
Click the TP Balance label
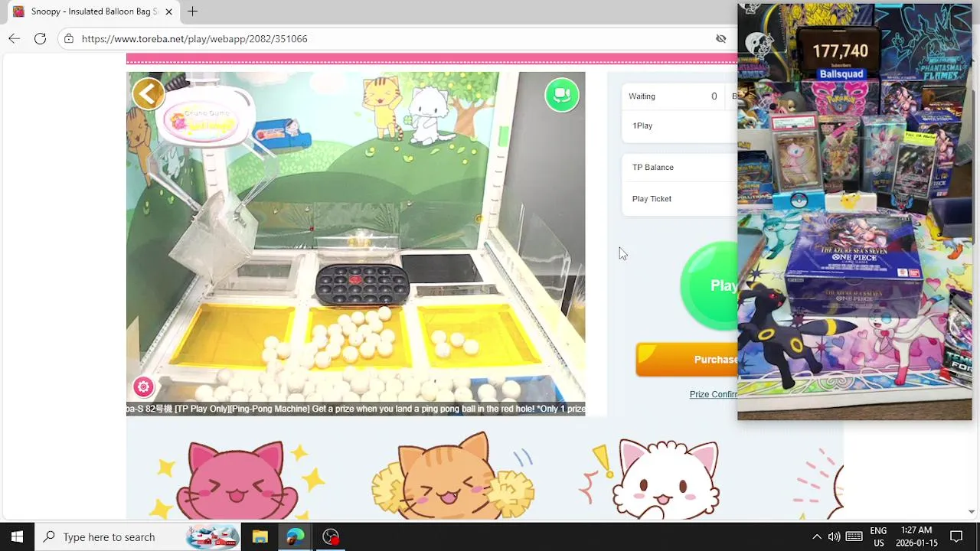point(653,167)
